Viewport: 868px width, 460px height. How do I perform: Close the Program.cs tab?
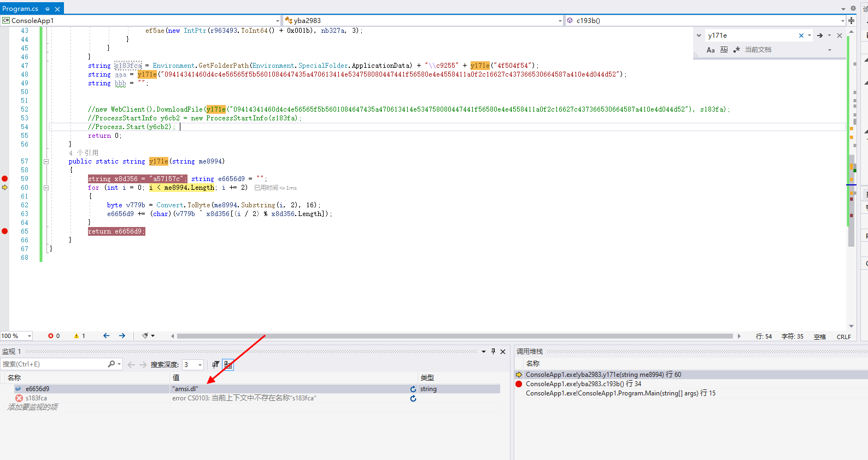point(57,9)
